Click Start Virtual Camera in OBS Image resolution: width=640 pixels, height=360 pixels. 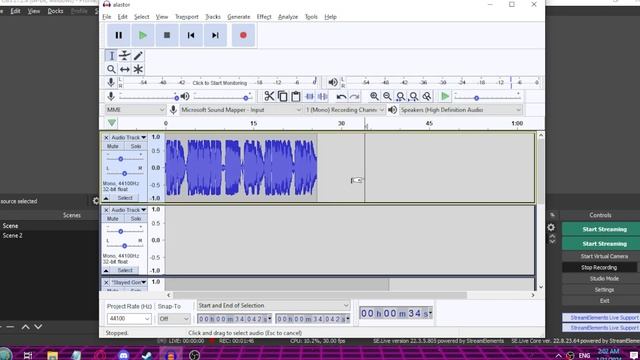click(604, 256)
